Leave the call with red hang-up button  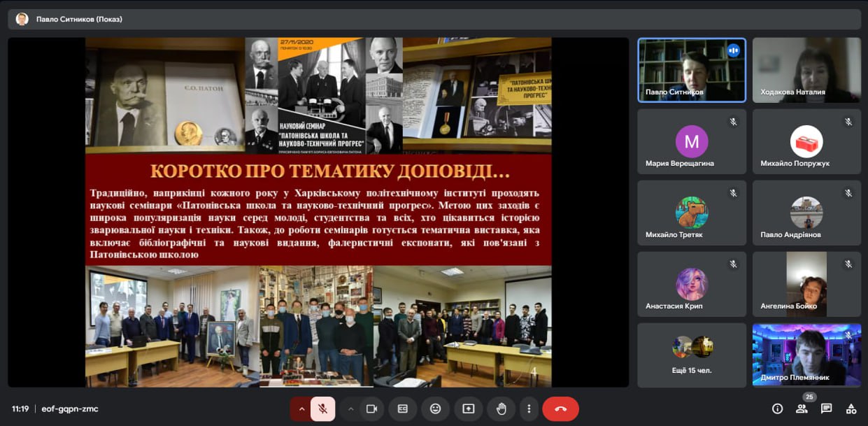560,409
